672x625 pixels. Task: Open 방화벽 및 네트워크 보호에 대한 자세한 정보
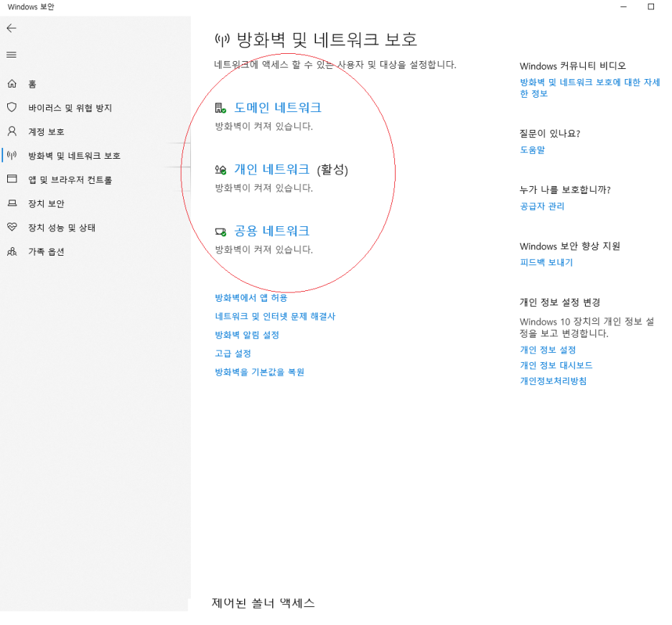pos(589,88)
